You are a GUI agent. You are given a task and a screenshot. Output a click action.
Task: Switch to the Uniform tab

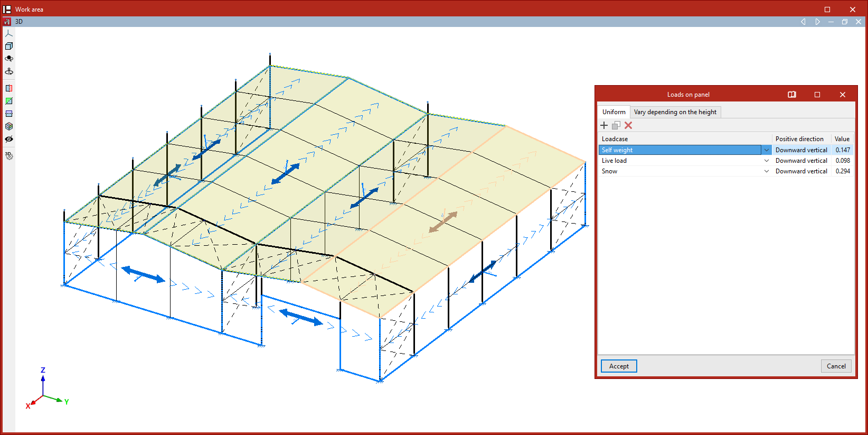614,112
